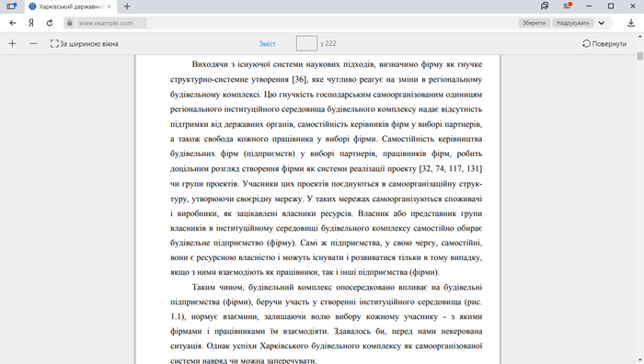Go back to the previous page

click(x=13, y=23)
